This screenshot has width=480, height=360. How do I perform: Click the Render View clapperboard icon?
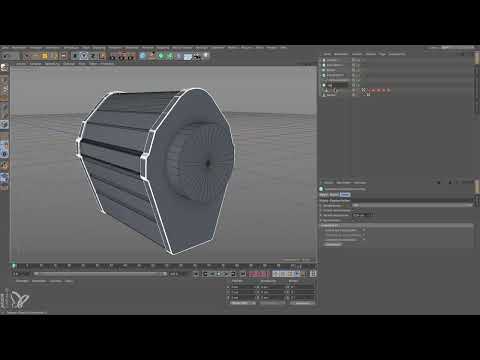112,56
